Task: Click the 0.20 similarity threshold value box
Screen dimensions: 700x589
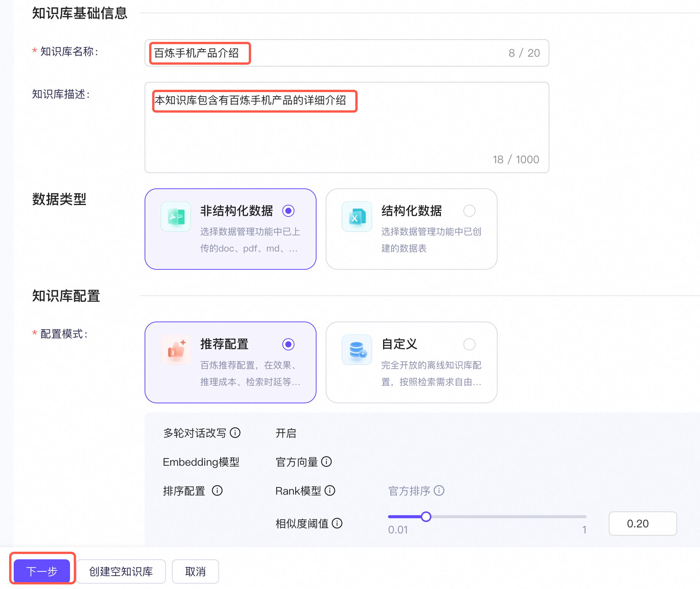Action: pos(643,524)
